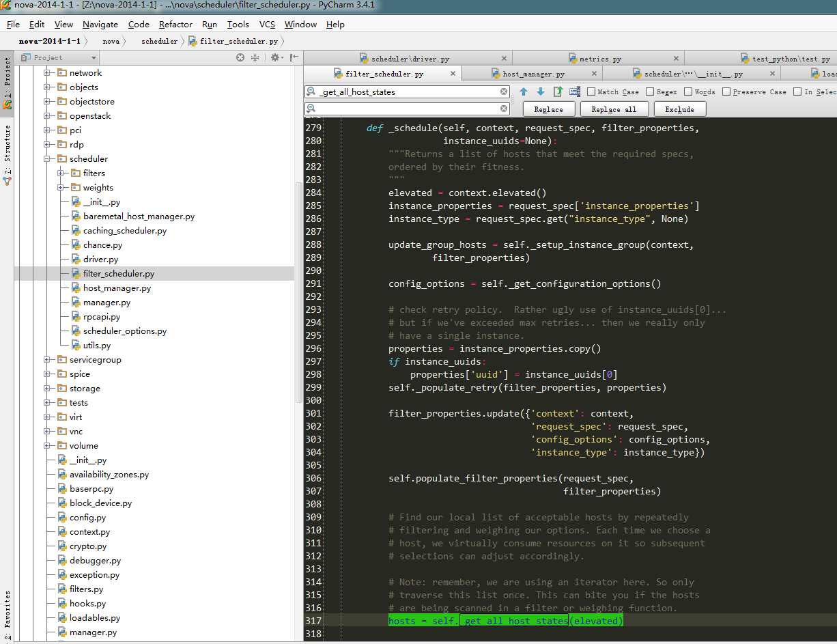Screen dimensions: 837x644
Task: Open the File menu
Action: click(13, 24)
